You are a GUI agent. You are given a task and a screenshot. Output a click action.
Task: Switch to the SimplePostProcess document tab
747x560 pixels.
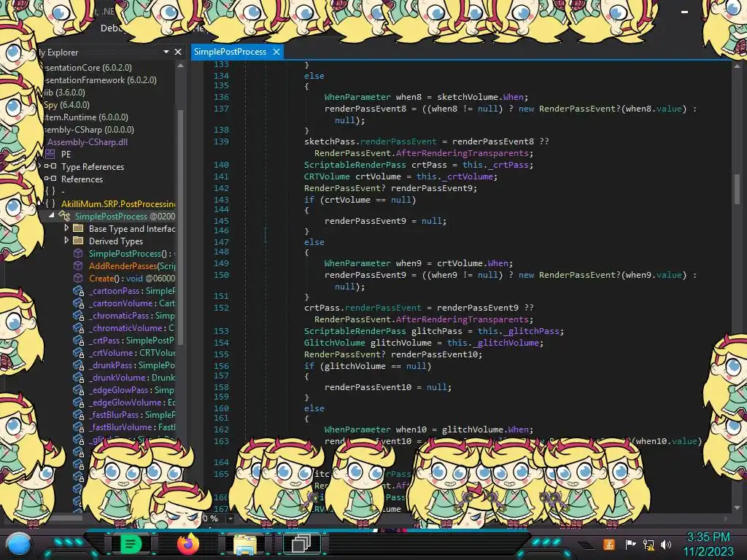coord(230,52)
